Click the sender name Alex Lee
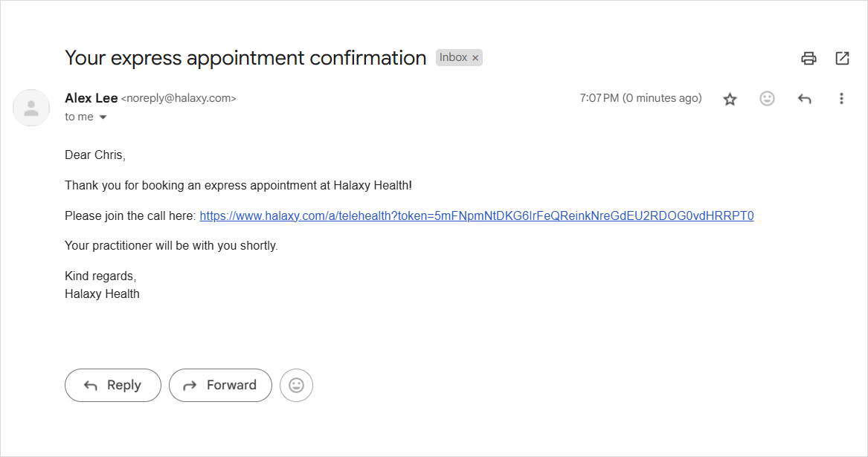The height and width of the screenshot is (457, 868). point(91,98)
